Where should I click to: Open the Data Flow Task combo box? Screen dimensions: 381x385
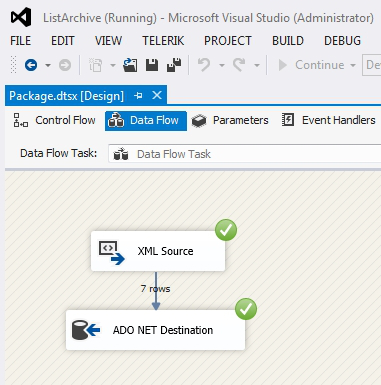point(245,154)
